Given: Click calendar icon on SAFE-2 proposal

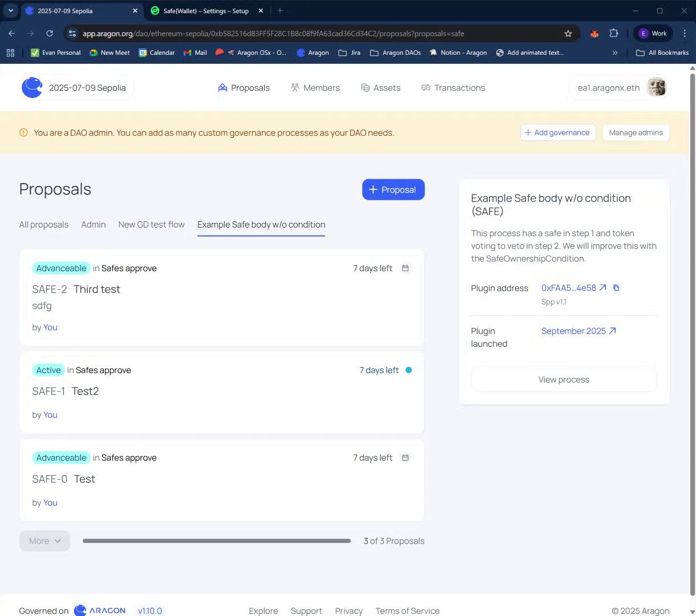Looking at the screenshot, I should tap(406, 268).
